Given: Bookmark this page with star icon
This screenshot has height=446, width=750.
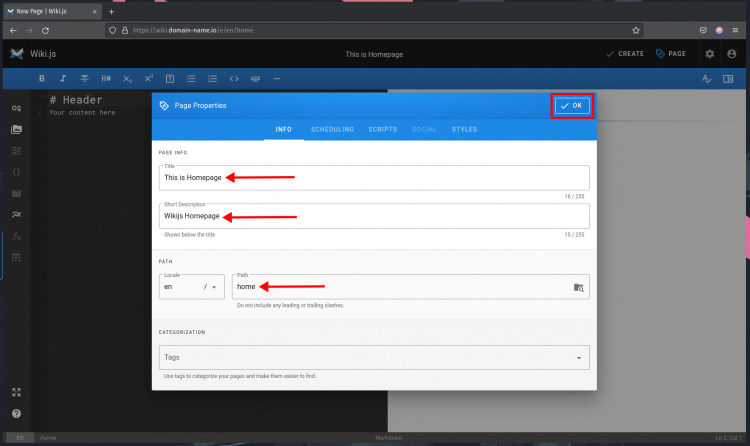Looking at the screenshot, I should [x=636, y=30].
